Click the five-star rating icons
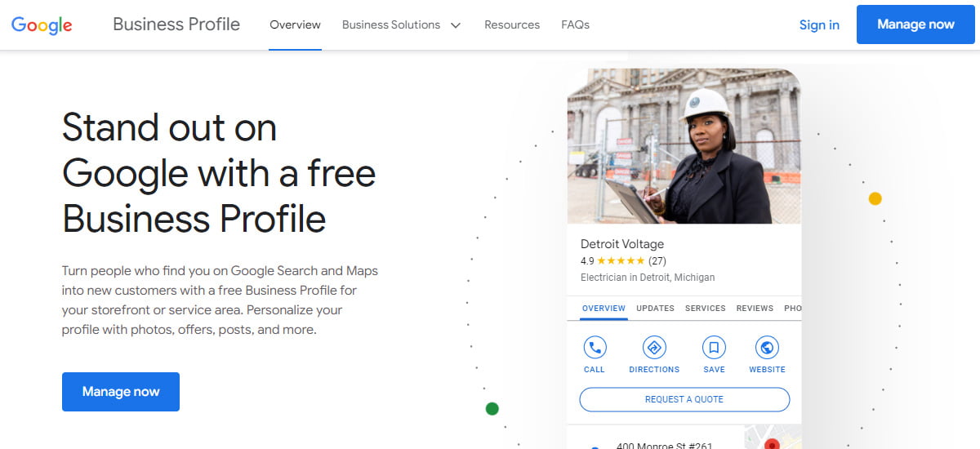 click(621, 261)
